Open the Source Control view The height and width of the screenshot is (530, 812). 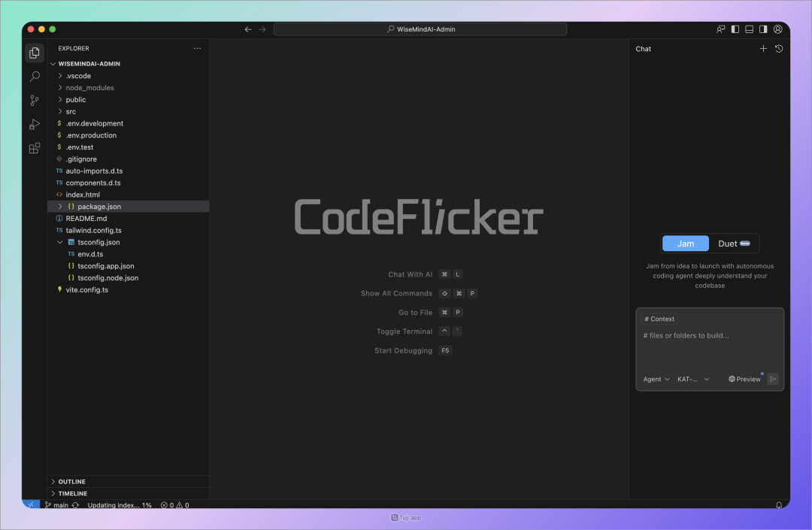pos(34,100)
